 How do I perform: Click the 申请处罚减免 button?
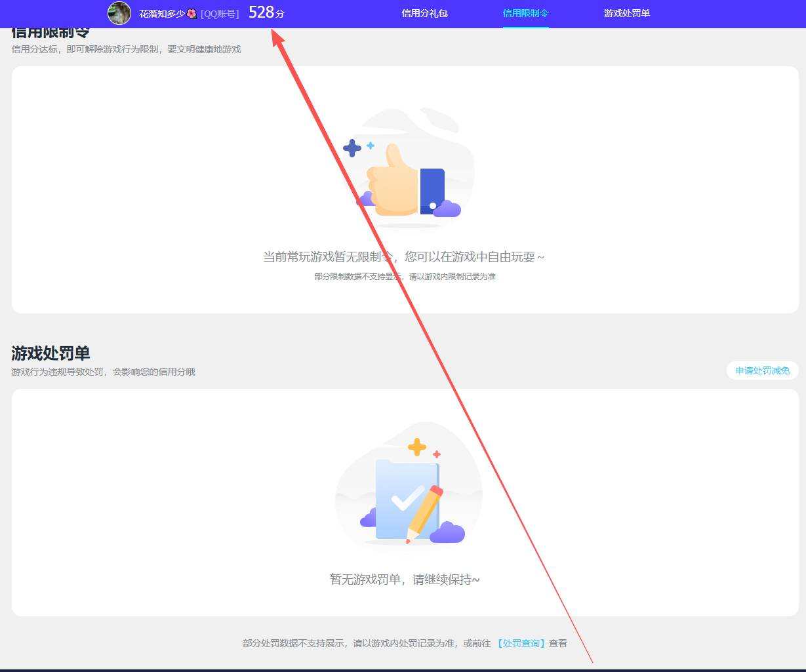tap(762, 370)
